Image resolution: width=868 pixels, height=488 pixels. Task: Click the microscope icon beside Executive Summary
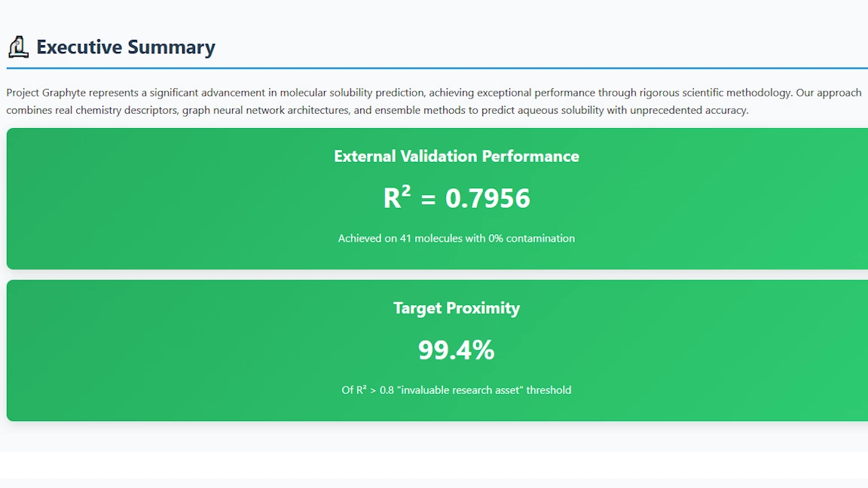point(18,47)
